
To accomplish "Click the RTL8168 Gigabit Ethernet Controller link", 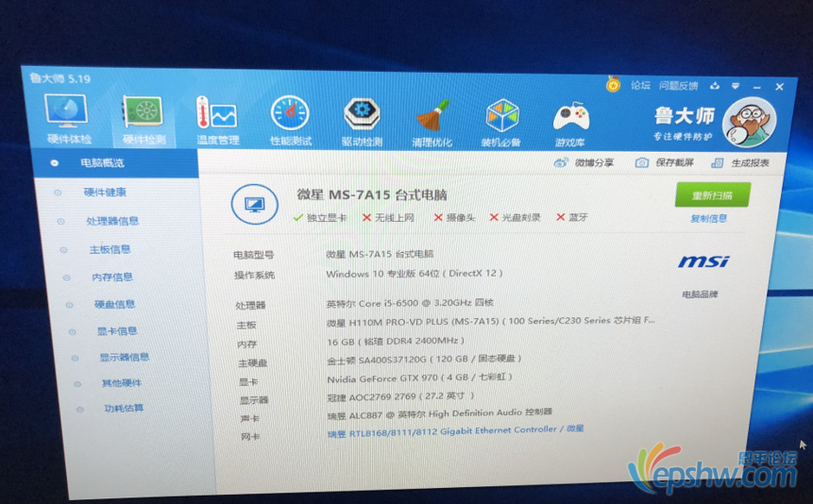I will click(455, 431).
